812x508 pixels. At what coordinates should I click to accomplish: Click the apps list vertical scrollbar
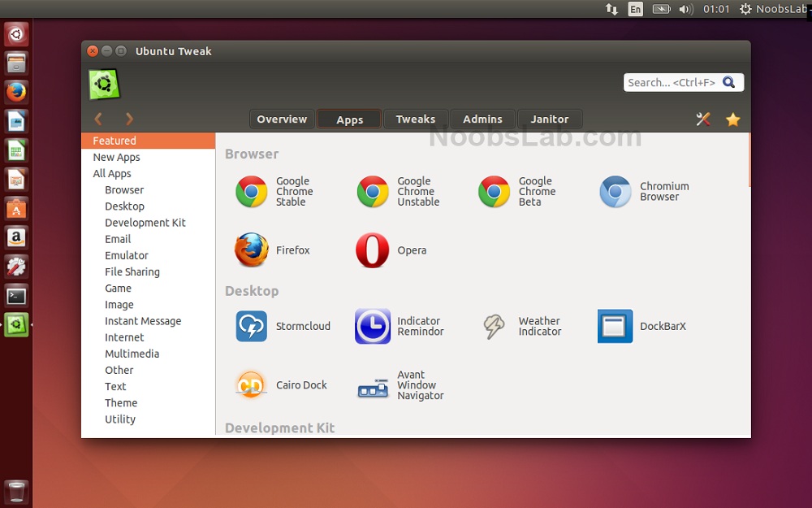[x=749, y=159]
